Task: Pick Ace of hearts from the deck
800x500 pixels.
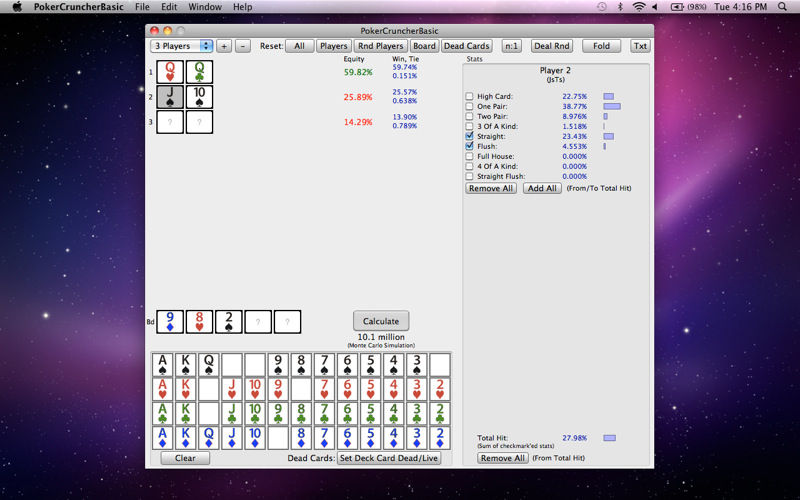Action: point(163,389)
